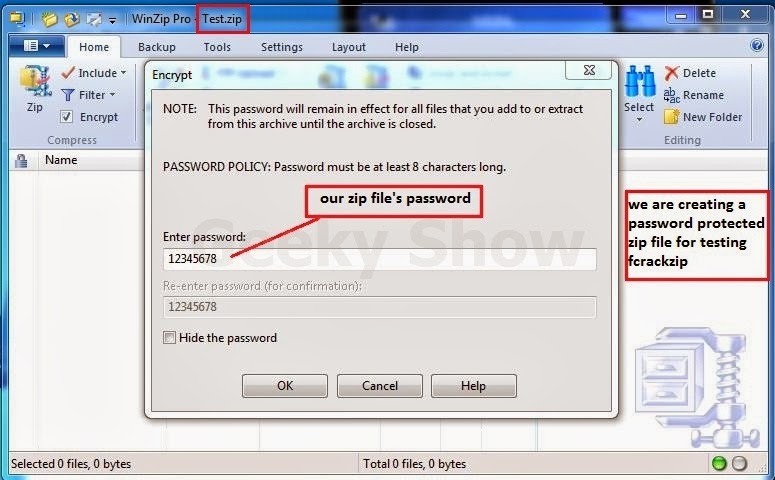Viewport: 775px width, 480px height.
Task: Click the Rename icon
Action: 671,95
